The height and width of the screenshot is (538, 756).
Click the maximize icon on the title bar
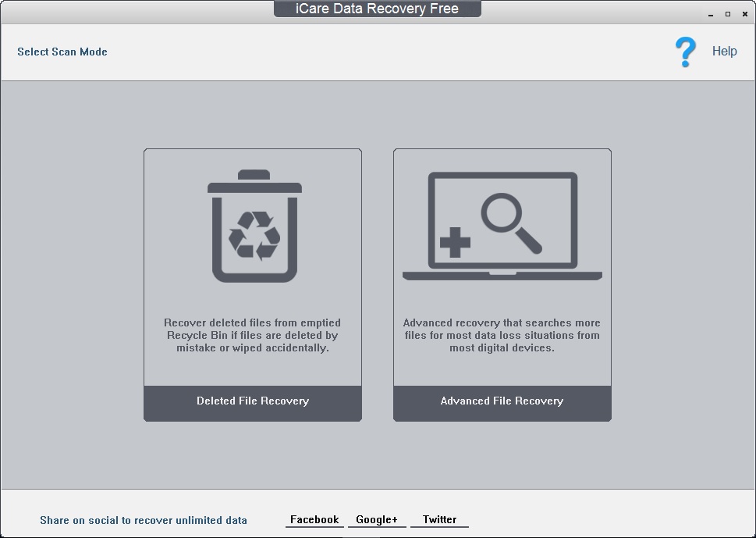coord(727,13)
